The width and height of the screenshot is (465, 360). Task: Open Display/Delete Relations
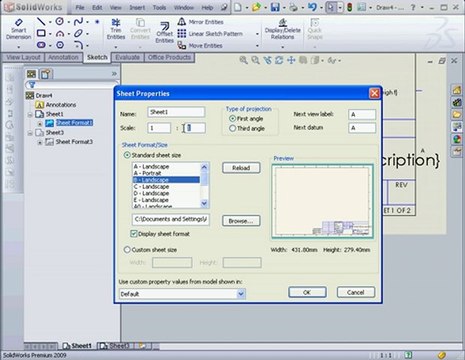(283, 29)
